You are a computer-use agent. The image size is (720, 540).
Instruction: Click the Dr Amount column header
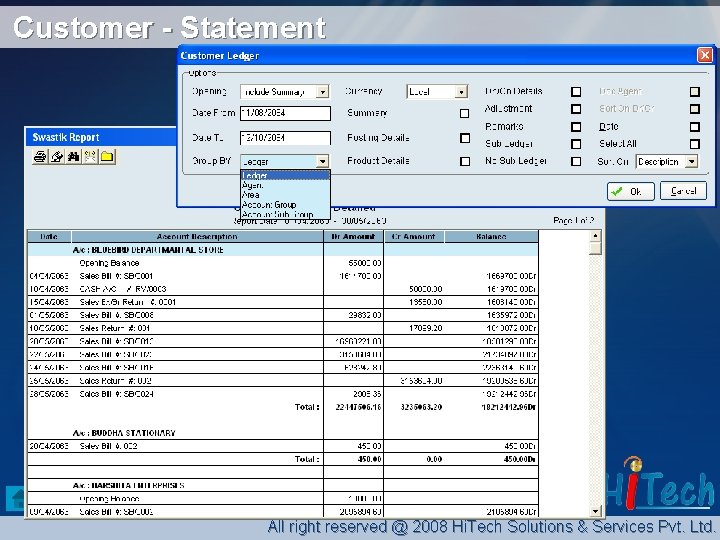(353, 236)
